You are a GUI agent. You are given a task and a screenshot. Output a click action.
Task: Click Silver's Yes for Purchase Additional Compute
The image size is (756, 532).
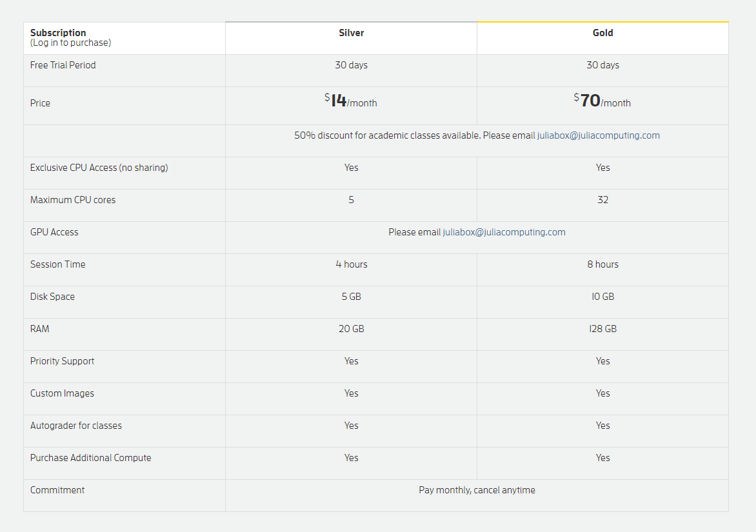tap(351, 458)
